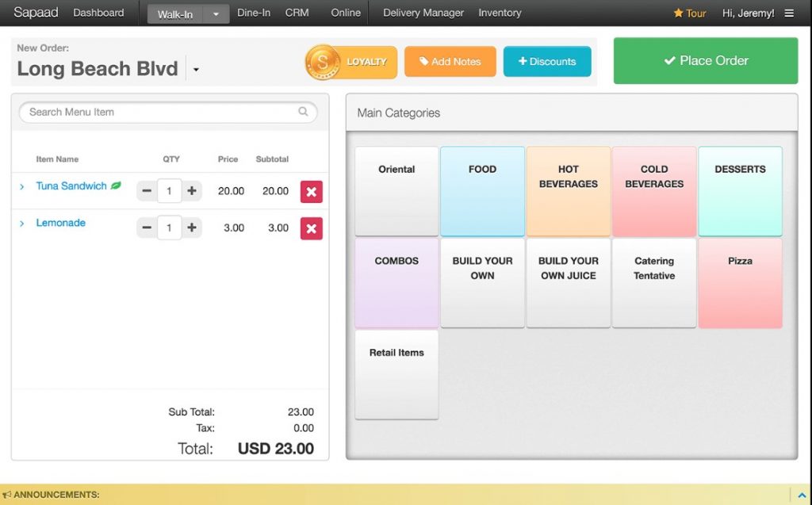Select the HOT BEVERAGES category tile
The width and height of the screenshot is (812, 505).
[569, 191]
